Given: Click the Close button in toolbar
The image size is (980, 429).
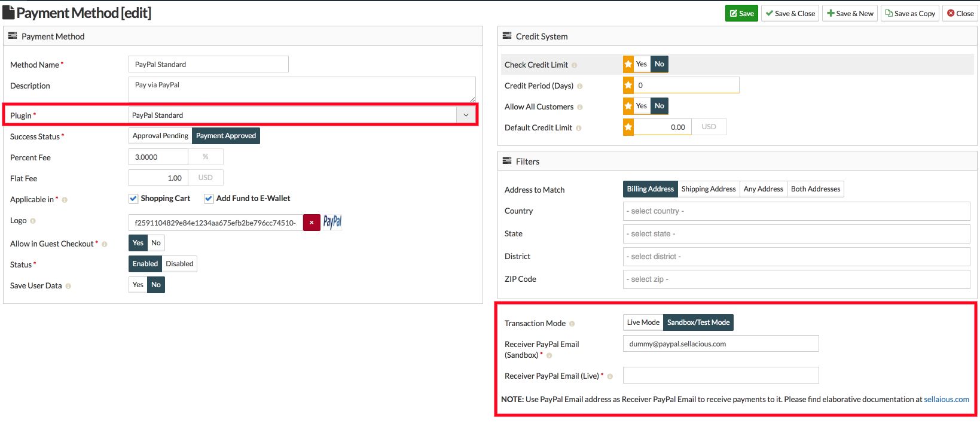Looking at the screenshot, I should (x=960, y=13).
